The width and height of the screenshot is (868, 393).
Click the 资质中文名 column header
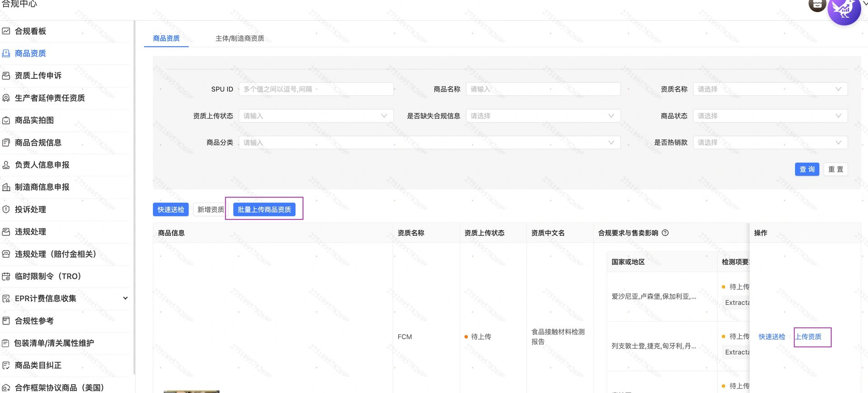tap(548, 233)
